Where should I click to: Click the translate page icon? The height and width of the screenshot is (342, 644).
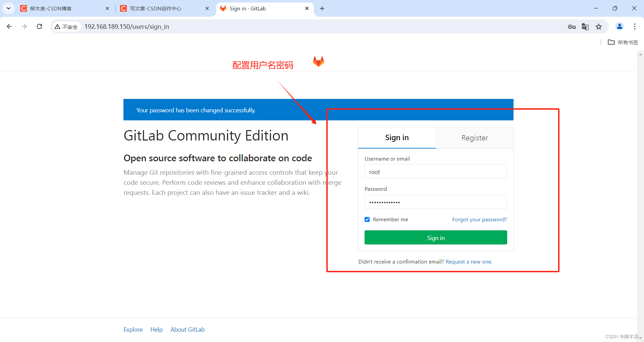[585, 27]
